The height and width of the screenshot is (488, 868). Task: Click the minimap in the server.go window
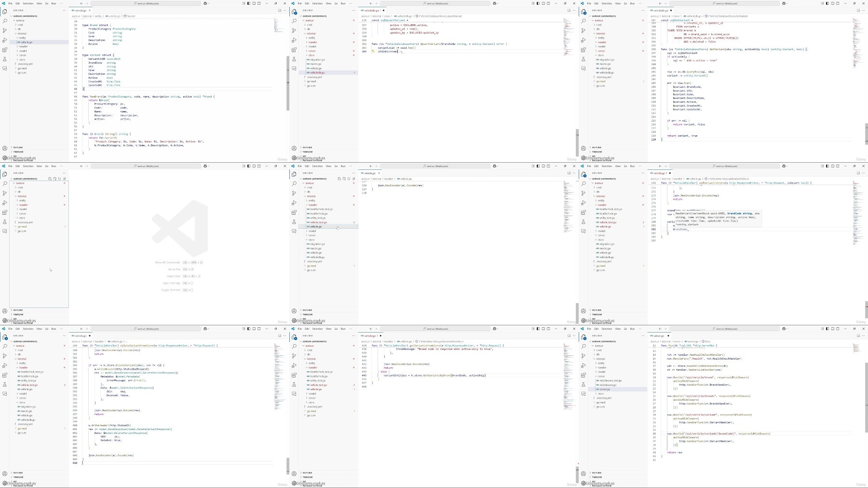(856, 348)
